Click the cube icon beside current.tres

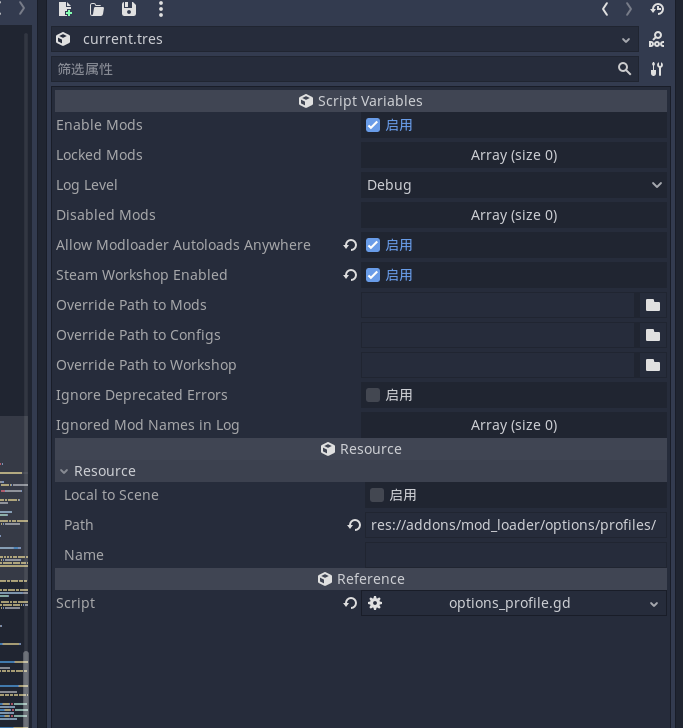[x=63, y=39]
